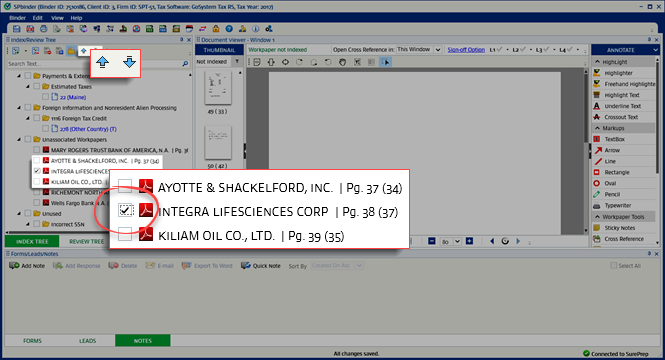Switch to the INDEX TREE tab
This screenshot has width=665, height=360.
(x=32, y=241)
